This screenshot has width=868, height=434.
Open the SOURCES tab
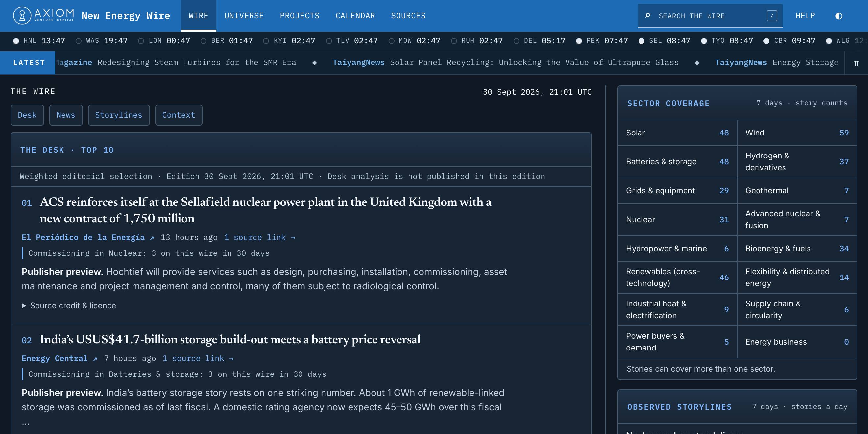(x=408, y=16)
